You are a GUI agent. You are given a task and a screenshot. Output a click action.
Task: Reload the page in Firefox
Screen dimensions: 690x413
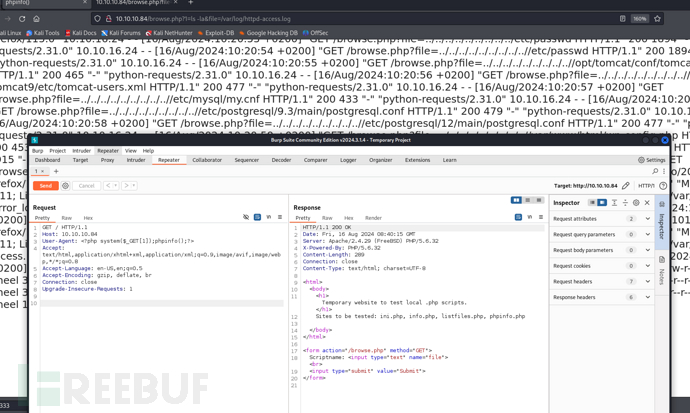click(x=22, y=19)
